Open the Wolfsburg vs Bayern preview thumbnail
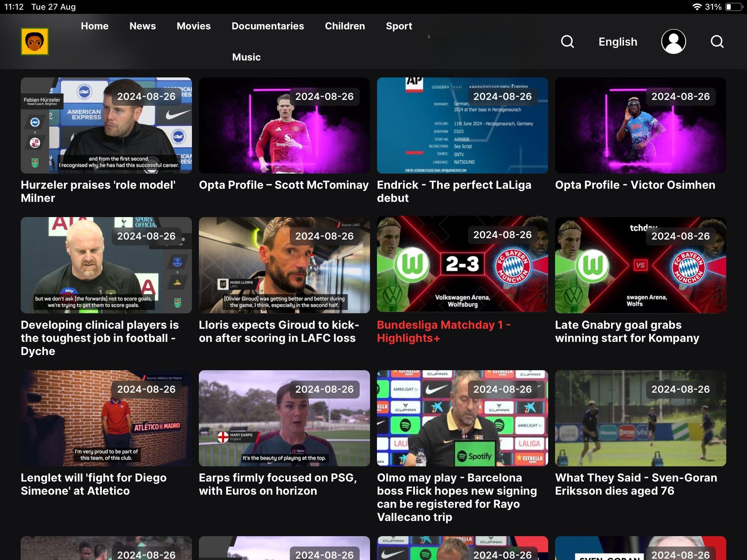 click(640, 265)
